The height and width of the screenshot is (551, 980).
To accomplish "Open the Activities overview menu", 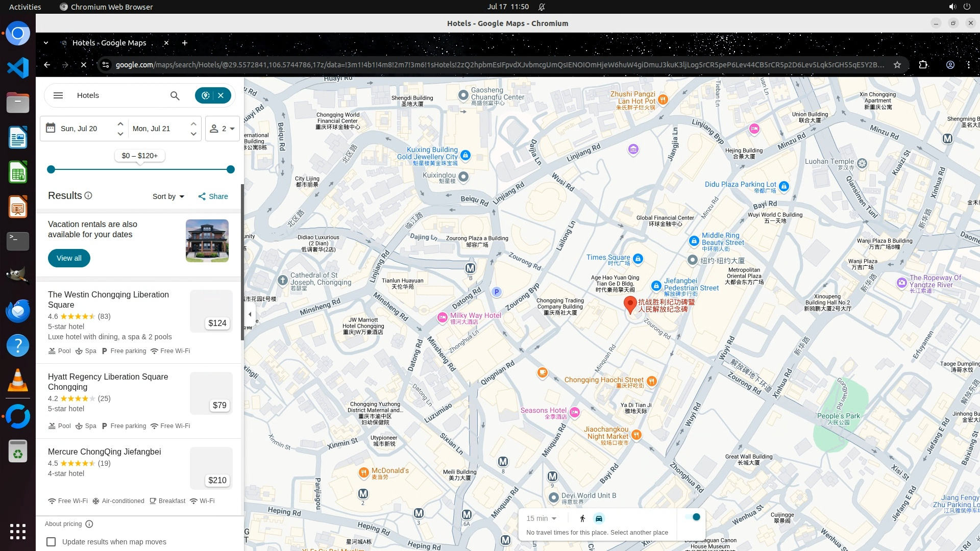I will click(x=25, y=7).
